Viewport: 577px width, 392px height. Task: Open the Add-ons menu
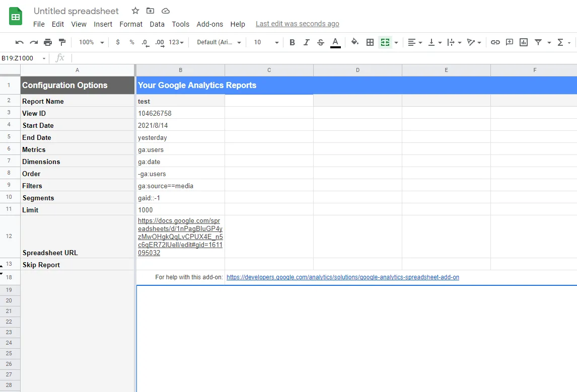tap(210, 24)
